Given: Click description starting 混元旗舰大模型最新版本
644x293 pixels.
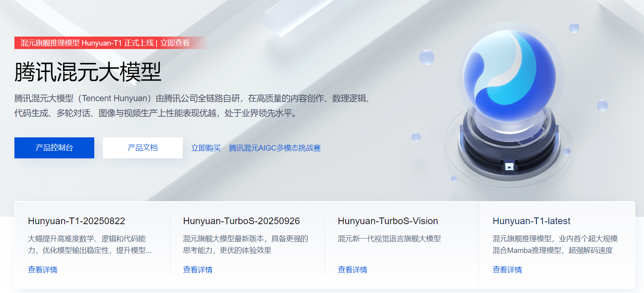Looking at the screenshot, I should click(245, 244).
